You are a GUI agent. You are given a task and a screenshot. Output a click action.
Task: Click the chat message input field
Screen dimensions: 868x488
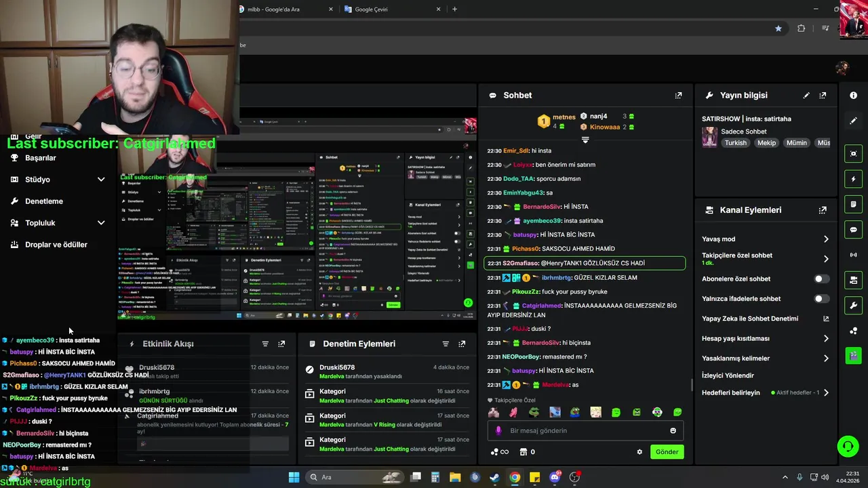585,430
